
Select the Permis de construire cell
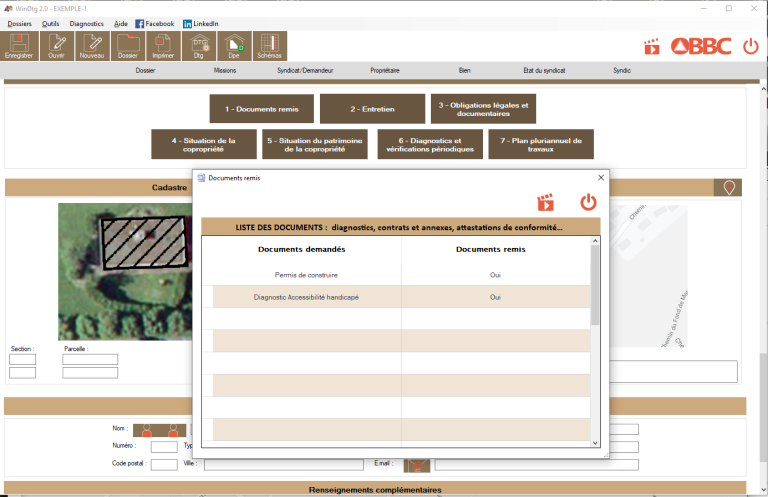[x=306, y=275]
